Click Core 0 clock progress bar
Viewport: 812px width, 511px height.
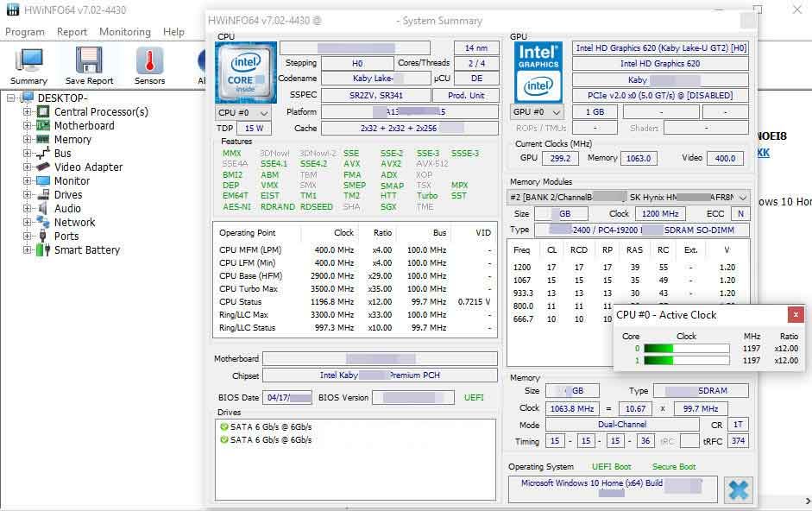pos(686,348)
